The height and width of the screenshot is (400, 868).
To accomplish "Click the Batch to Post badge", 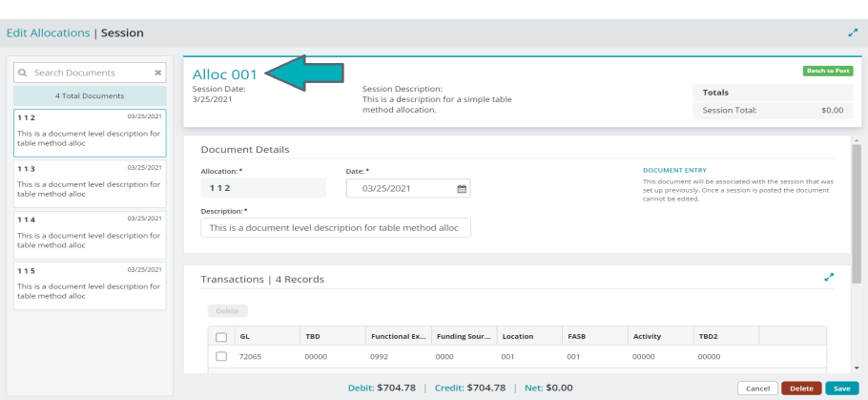I will (826, 71).
